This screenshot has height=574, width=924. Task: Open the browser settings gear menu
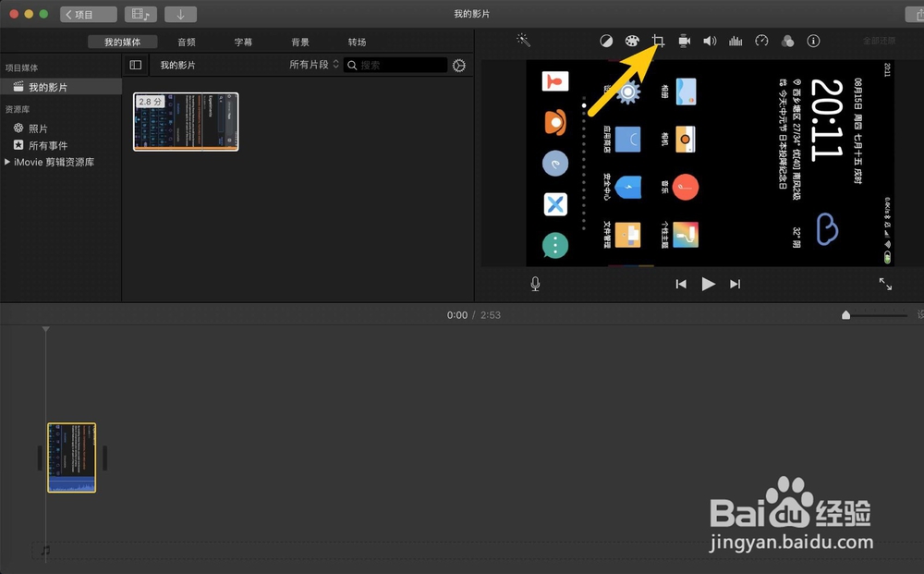point(459,65)
